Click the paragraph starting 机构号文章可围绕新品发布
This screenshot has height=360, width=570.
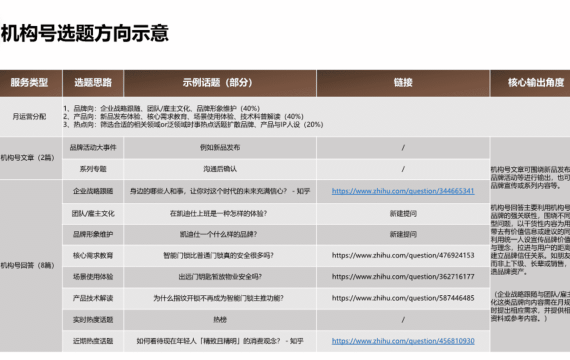[530, 177]
